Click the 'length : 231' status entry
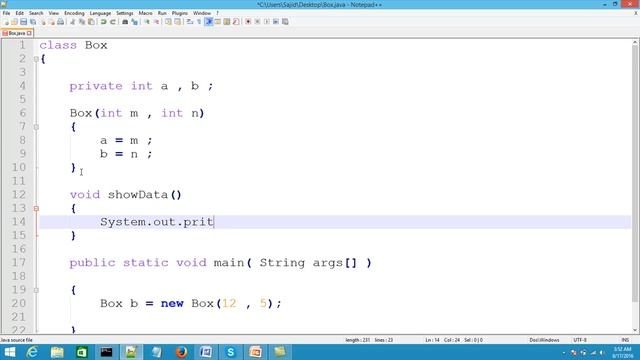The width and height of the screenshot is (640, 360). coord(358,340)
